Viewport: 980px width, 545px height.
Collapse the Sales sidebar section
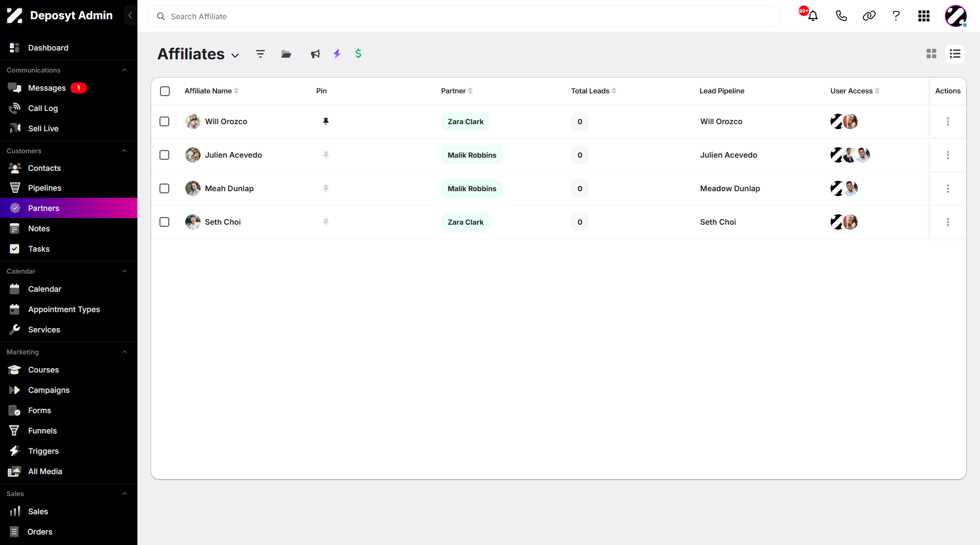point(125,494)
